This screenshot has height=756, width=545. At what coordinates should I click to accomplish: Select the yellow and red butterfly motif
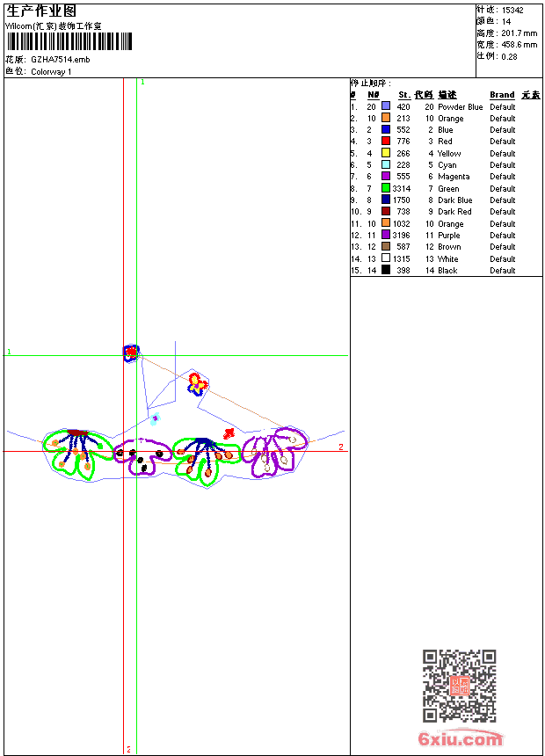pos(198,382)
